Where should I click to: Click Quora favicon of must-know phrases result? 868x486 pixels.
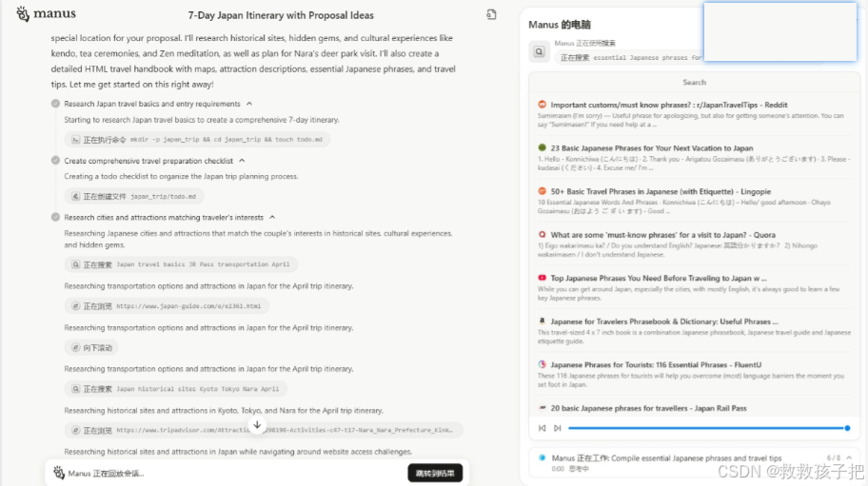coord(542,234)
